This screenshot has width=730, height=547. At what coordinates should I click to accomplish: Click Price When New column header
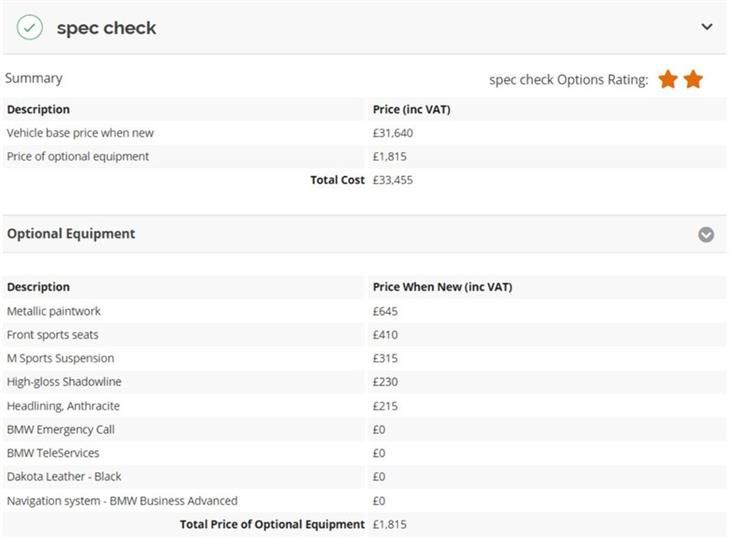pyautogui.click(x=442, y=287)
